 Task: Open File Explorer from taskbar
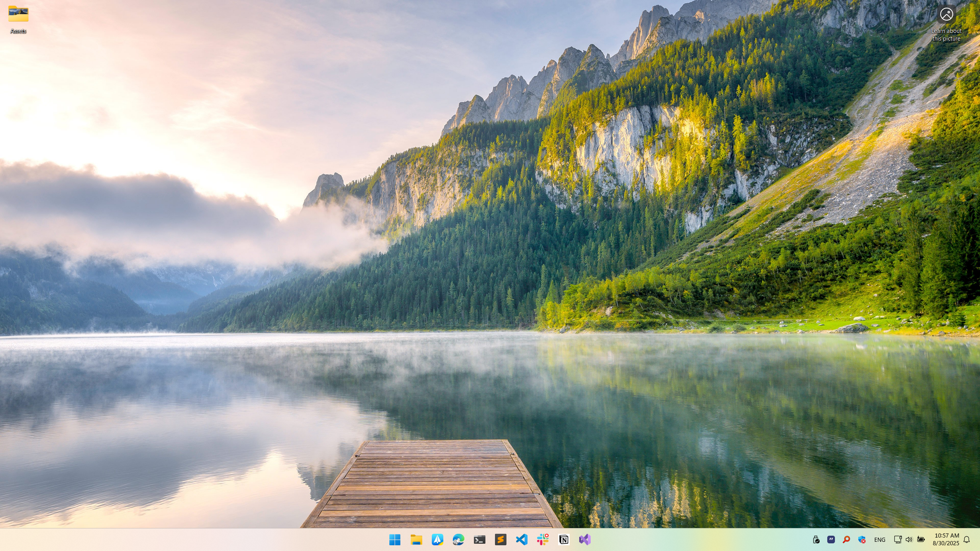(x=416, y=540)
